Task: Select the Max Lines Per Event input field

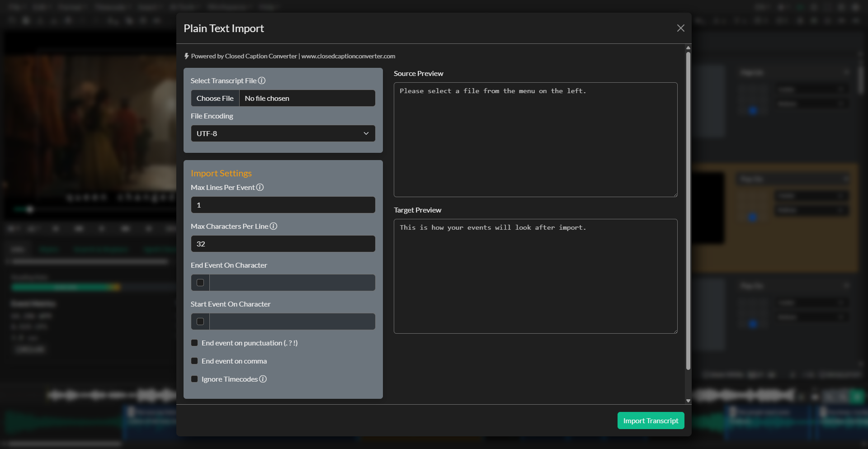Action: (x=283, y=205)
